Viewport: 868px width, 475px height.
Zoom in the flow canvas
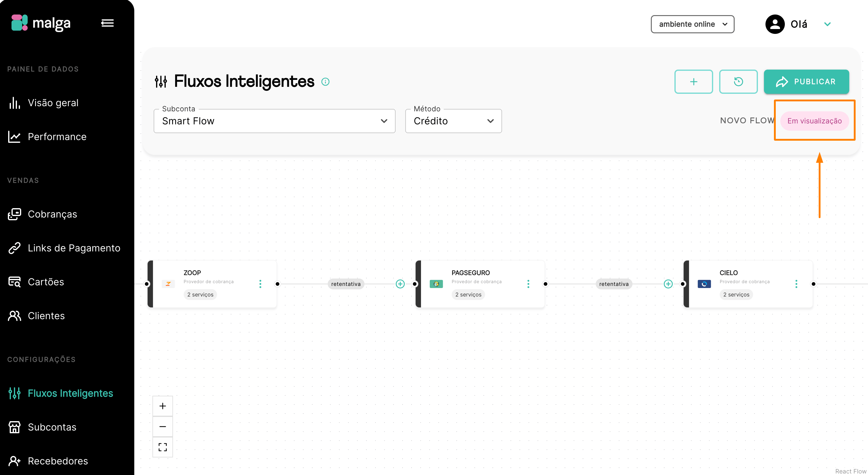163,406
